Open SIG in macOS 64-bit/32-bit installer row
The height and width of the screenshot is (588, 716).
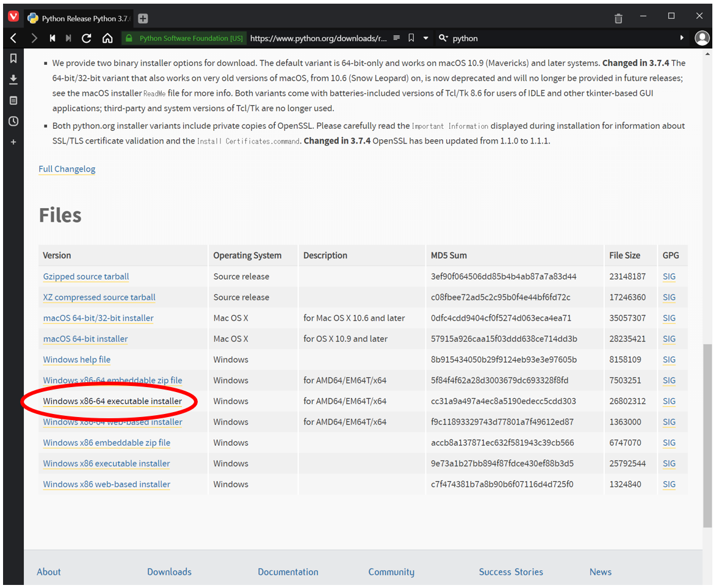pos(669,318)
